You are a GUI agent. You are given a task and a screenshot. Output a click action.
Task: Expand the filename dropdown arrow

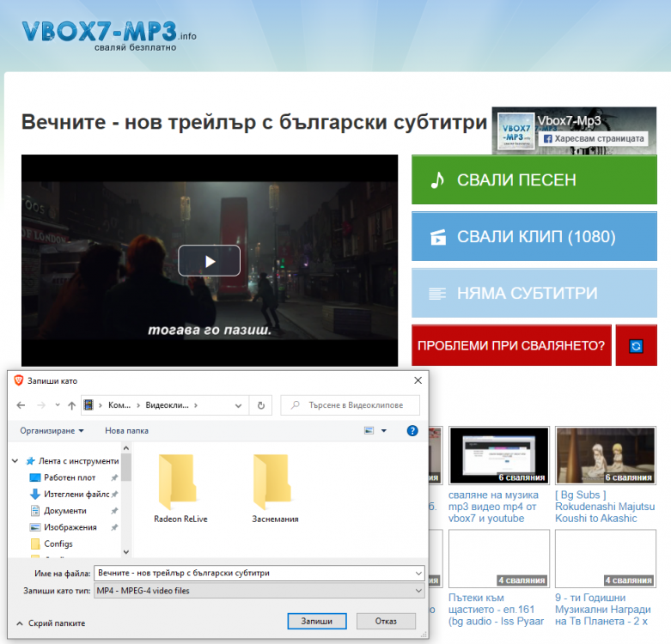point(418,573)
